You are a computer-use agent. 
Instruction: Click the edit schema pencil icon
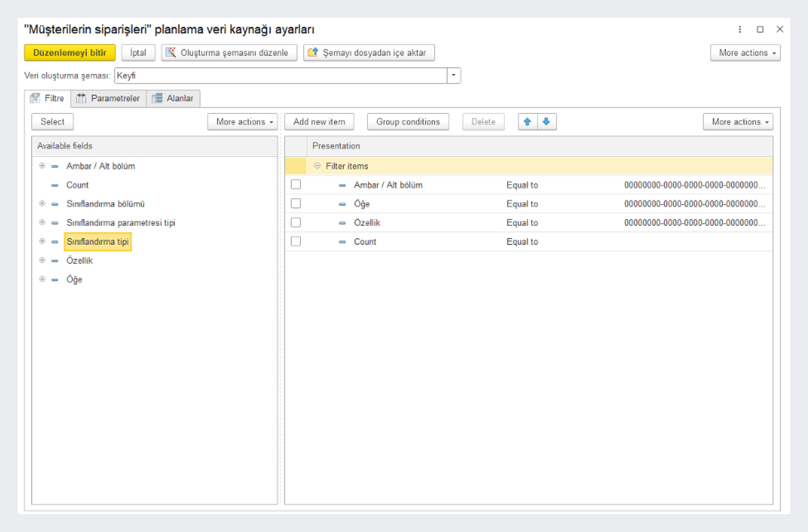tap(171, 52)
